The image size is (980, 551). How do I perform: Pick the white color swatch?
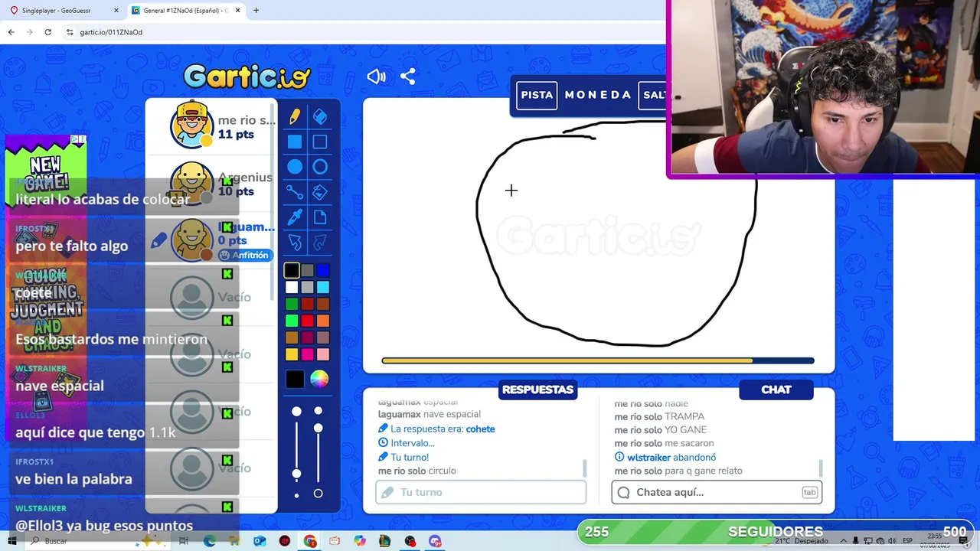point(292,287)
